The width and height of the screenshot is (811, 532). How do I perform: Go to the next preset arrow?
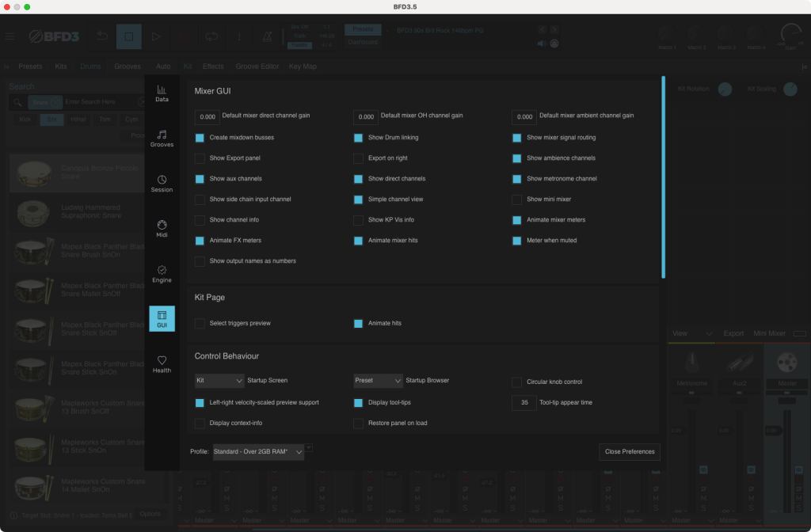point(554,30)
